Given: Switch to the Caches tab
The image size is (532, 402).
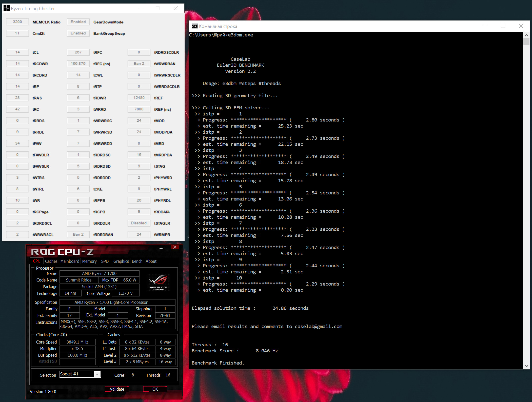Looking at the screenshot, I should (x=51, y=261).
